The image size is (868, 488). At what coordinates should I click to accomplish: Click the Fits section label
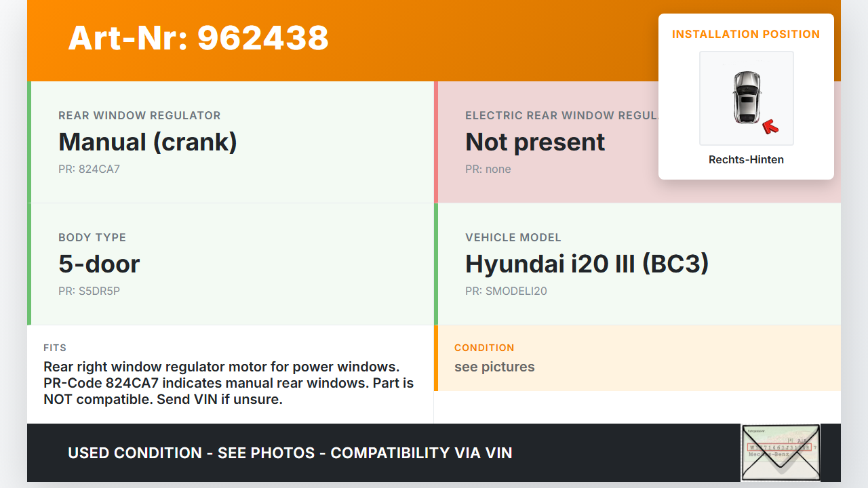55,348
